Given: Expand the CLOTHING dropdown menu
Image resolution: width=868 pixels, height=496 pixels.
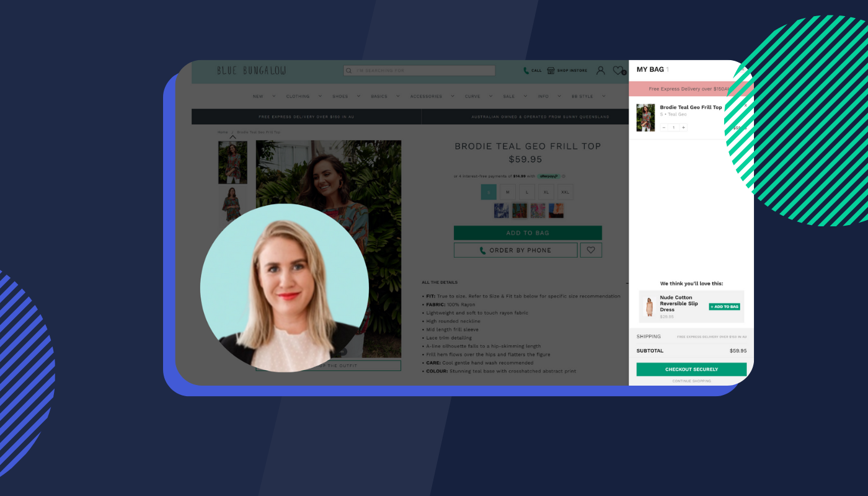Looking at the screenshot, I should [x=298, y=96].
